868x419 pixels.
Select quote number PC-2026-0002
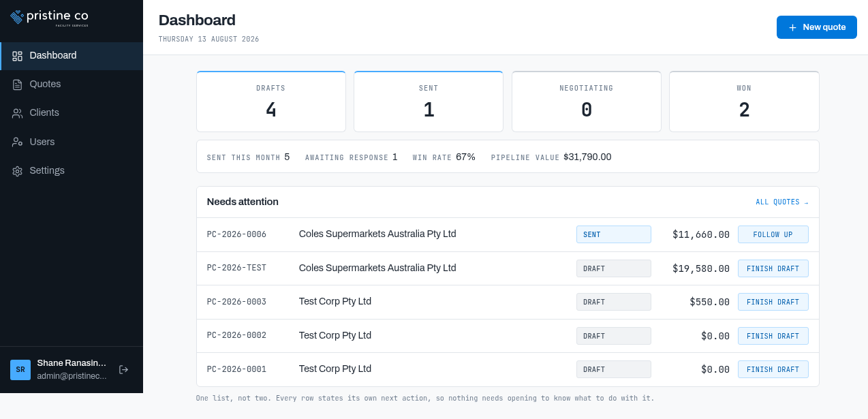(236, 336)
